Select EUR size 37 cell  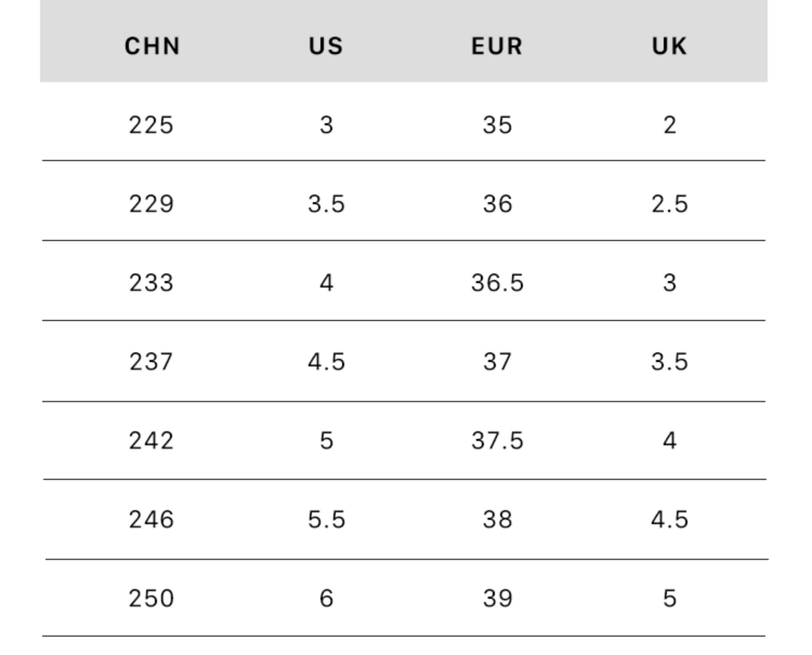click(497, 362)
